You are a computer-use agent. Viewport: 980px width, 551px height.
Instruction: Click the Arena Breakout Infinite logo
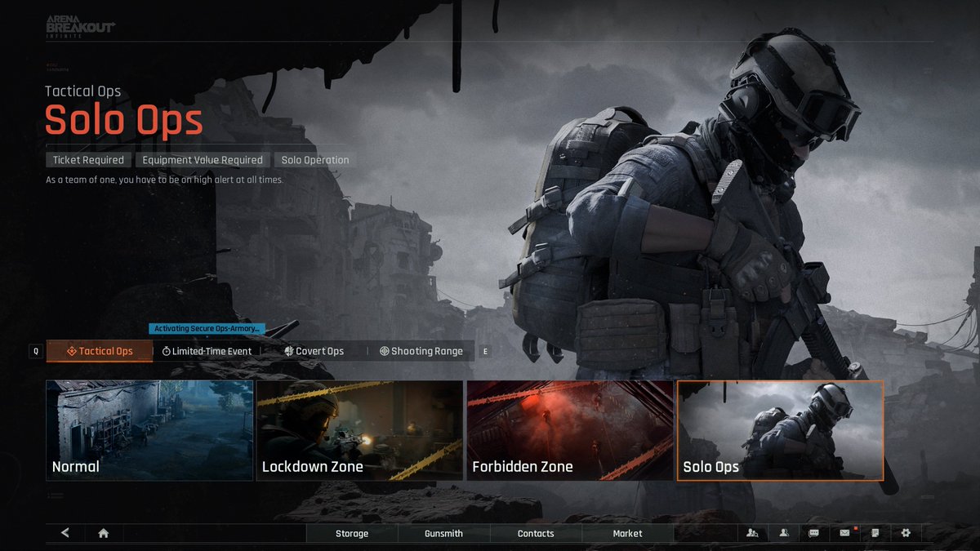[81, 27]
